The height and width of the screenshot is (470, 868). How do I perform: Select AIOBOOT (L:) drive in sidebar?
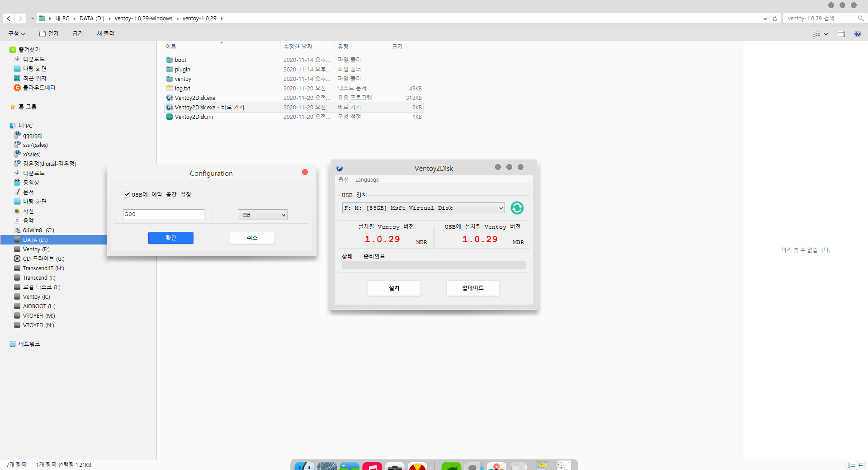[x=39, y=306]
